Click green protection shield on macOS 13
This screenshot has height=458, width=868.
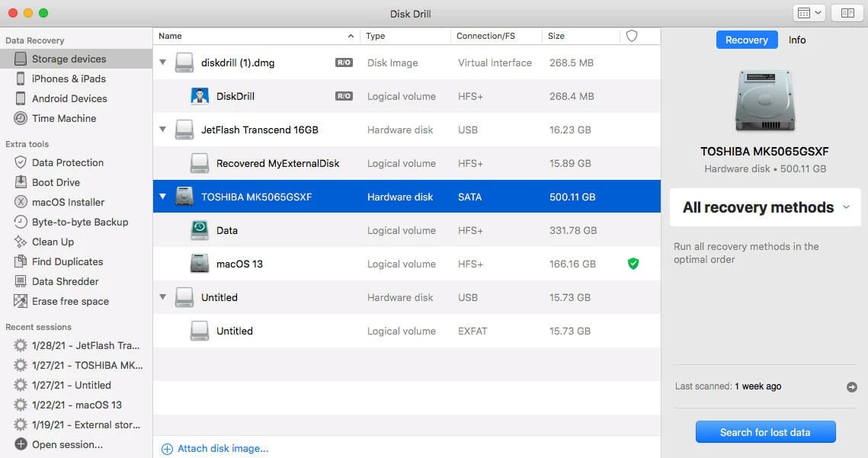click(633, 264)
